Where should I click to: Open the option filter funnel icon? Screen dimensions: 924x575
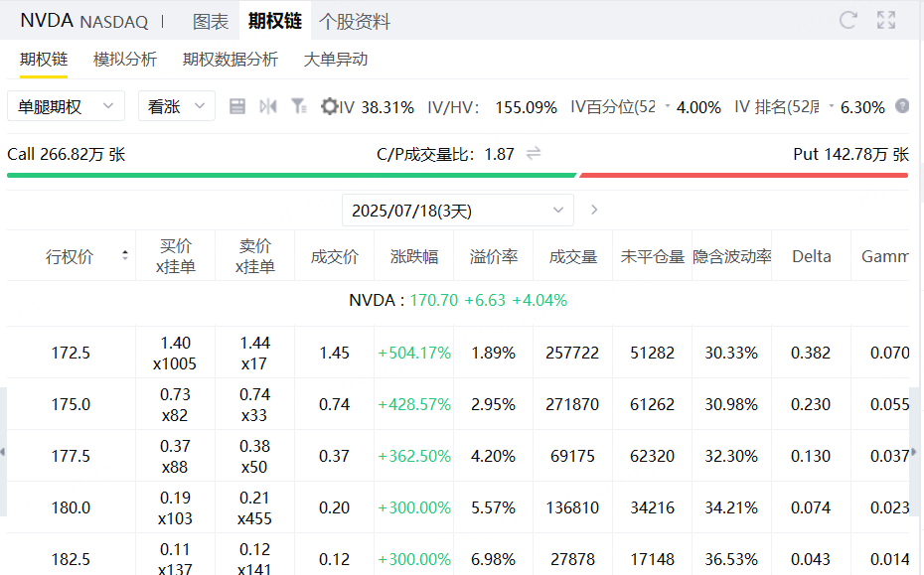(x=299, y=106)
